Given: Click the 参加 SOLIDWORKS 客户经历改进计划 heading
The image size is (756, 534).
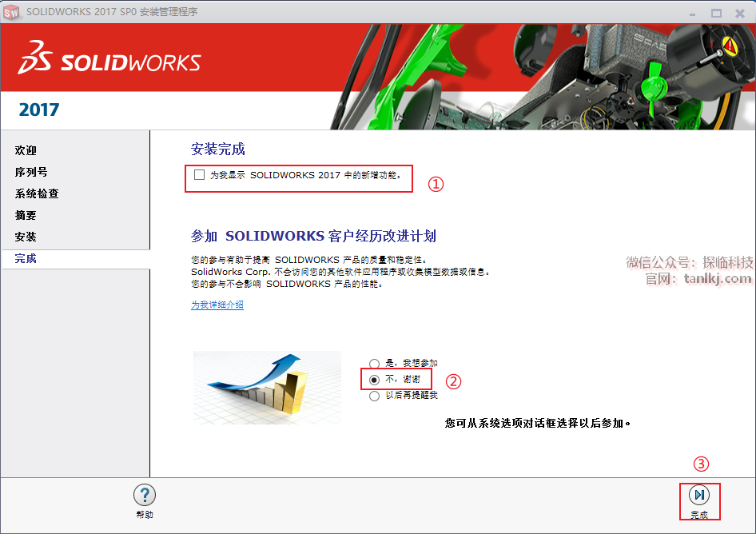Looking at the screenshot, I should tap(313, 236).
